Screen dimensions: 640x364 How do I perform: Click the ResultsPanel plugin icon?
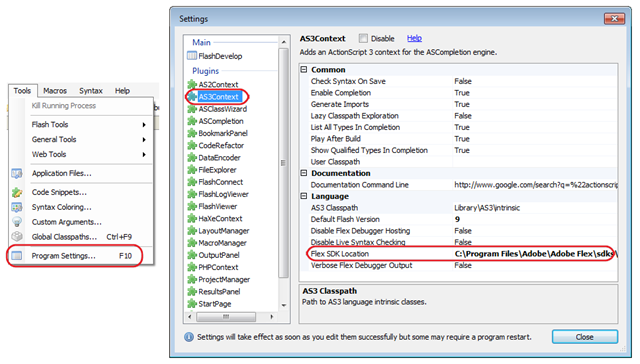(x=192, y=292)
